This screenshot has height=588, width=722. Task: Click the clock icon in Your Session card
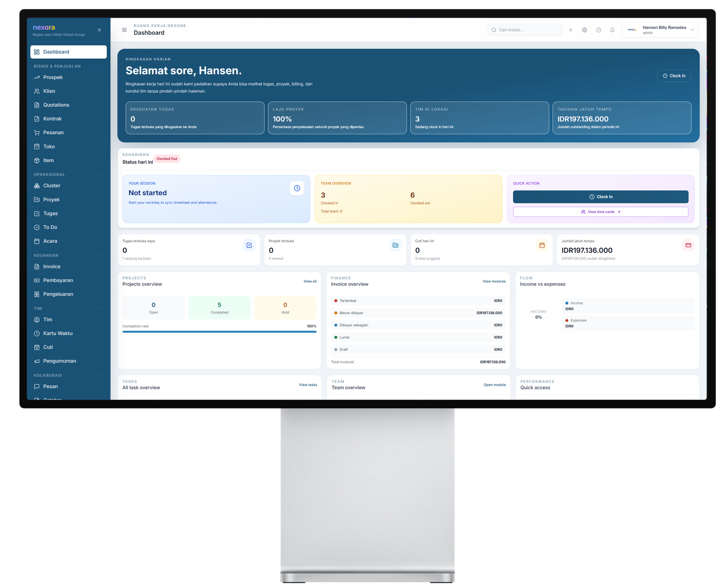(297, 188)
